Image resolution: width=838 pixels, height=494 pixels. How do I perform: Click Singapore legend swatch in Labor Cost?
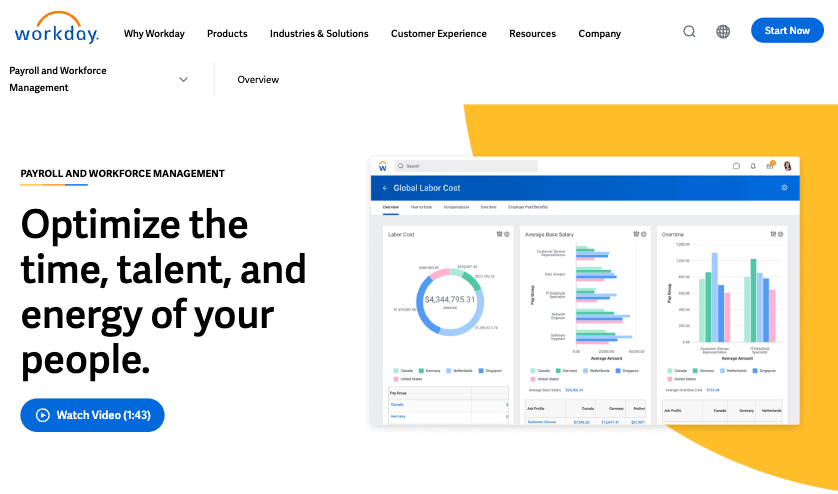click(482, 370)
